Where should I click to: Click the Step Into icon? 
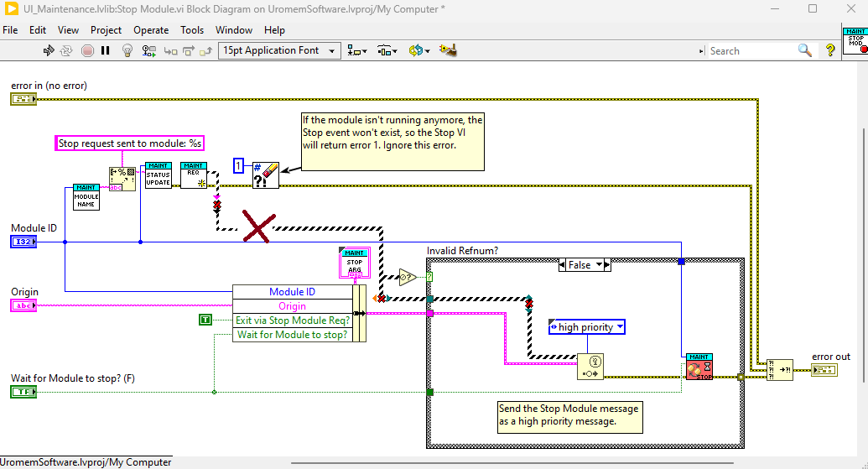[x=170, y=51]
